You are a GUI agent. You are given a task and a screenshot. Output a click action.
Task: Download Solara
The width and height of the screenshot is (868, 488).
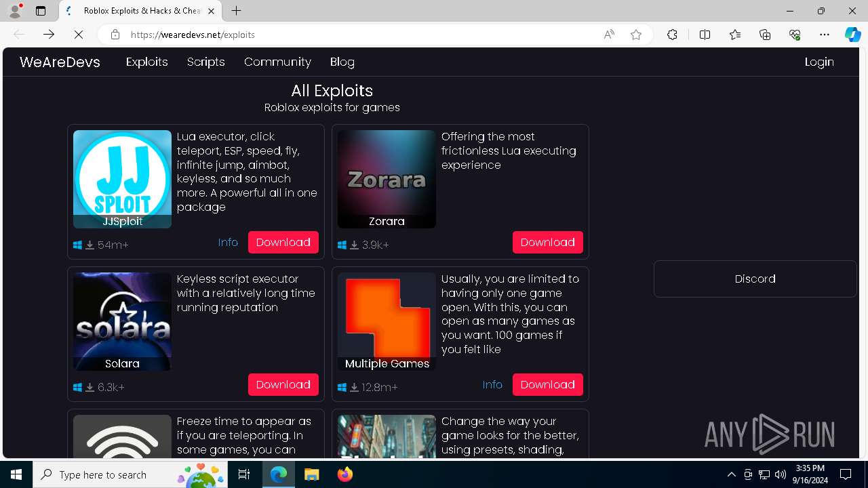(283, 384)
